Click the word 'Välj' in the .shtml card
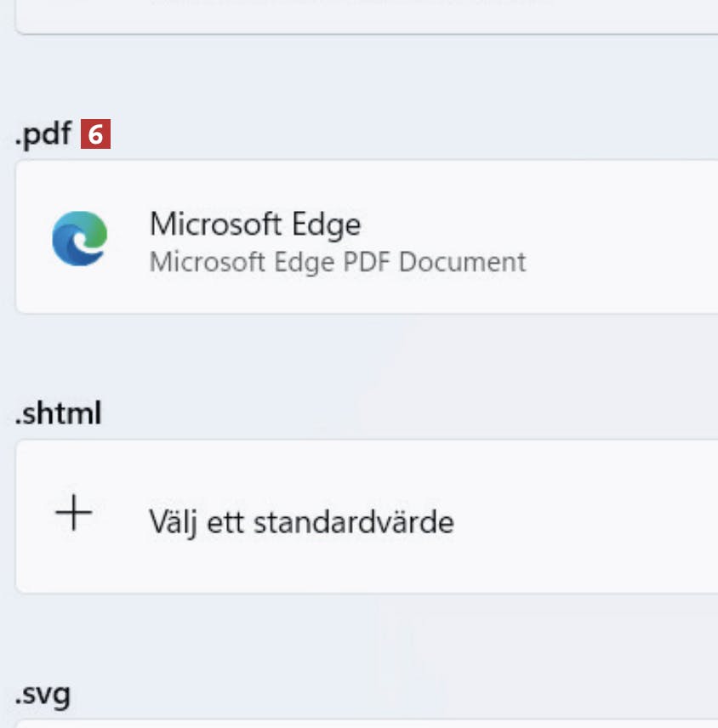718x728 pixels. click(x=168, y=520)
